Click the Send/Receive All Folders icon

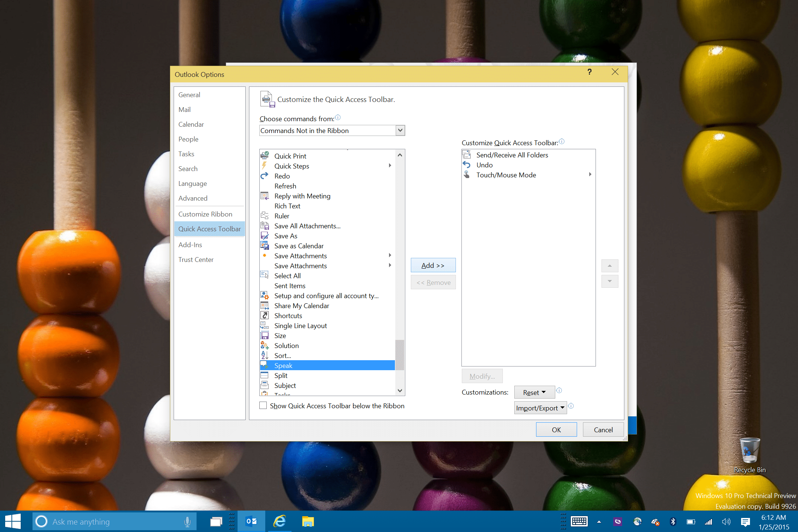pos(467,154)
